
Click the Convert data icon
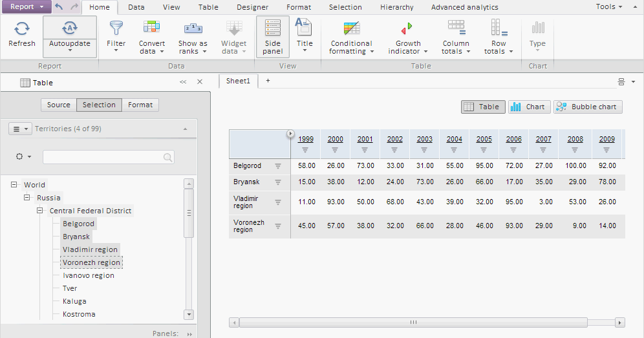tap(151, 28)
